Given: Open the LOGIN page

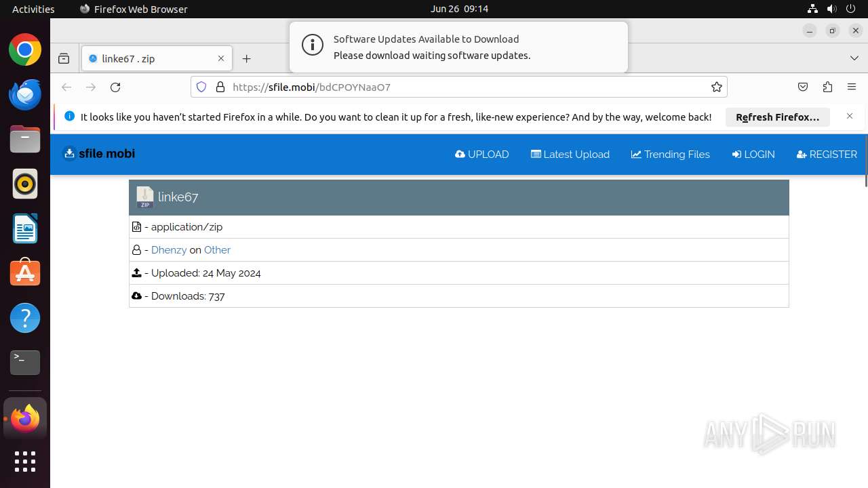Looking at the screenshot, I should [753, 155].
